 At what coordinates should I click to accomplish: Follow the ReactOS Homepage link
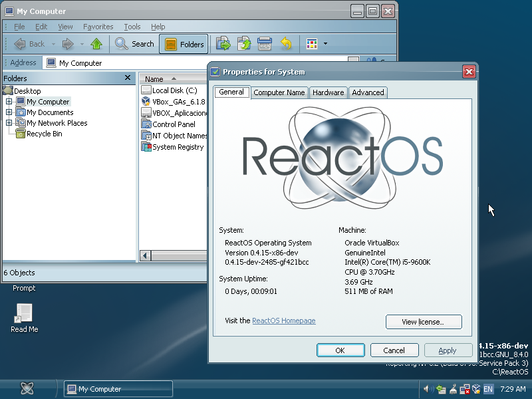(283, 321)
